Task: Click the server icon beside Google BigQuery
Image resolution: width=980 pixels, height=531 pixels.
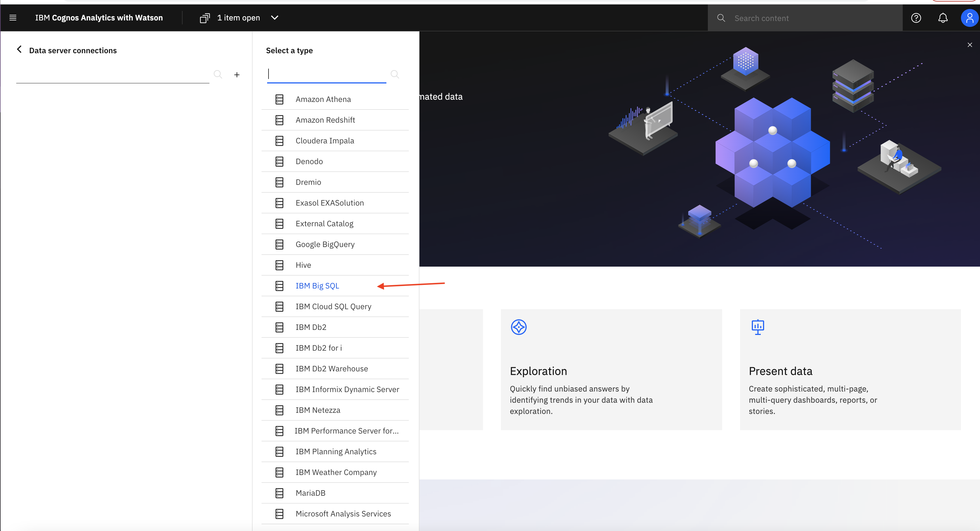Action: 279,244
